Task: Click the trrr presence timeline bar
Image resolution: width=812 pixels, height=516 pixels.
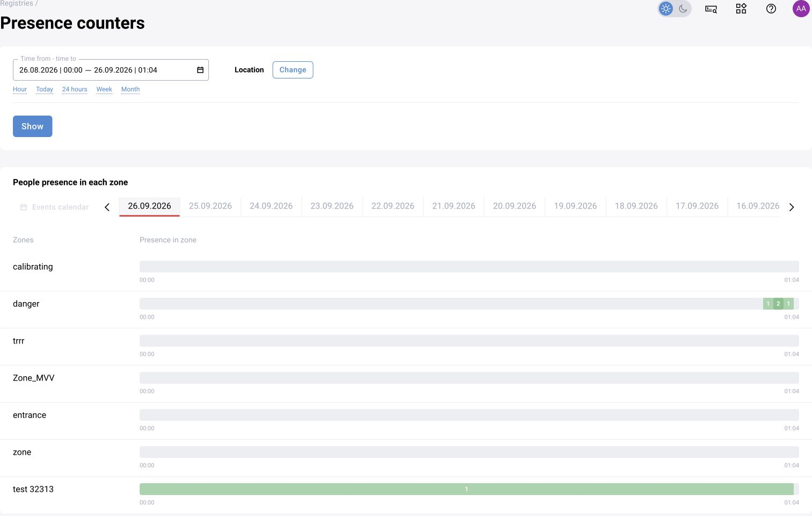Action: (x=469, y=341)
